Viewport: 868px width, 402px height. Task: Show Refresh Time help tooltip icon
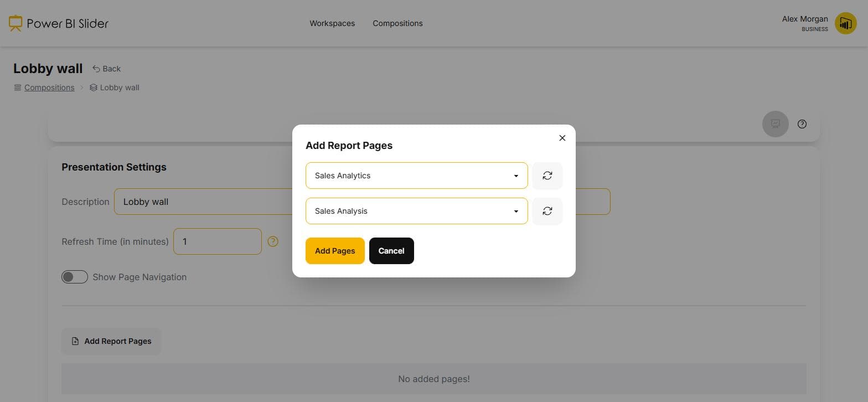273,241
